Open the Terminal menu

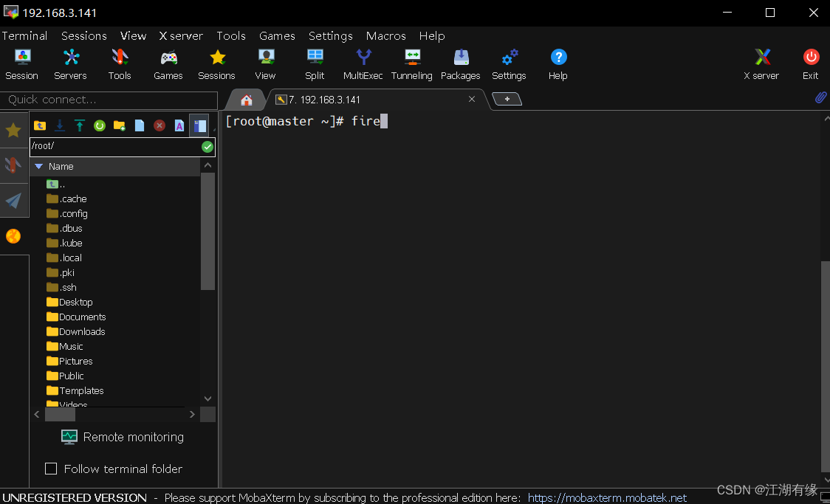point(24,36)
